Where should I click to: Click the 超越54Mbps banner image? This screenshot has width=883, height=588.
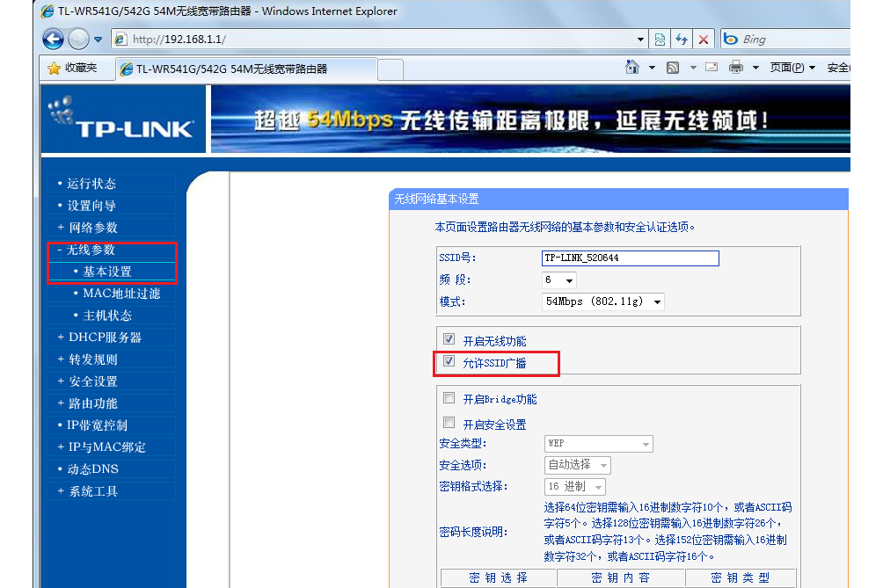[x=530, y=119]
